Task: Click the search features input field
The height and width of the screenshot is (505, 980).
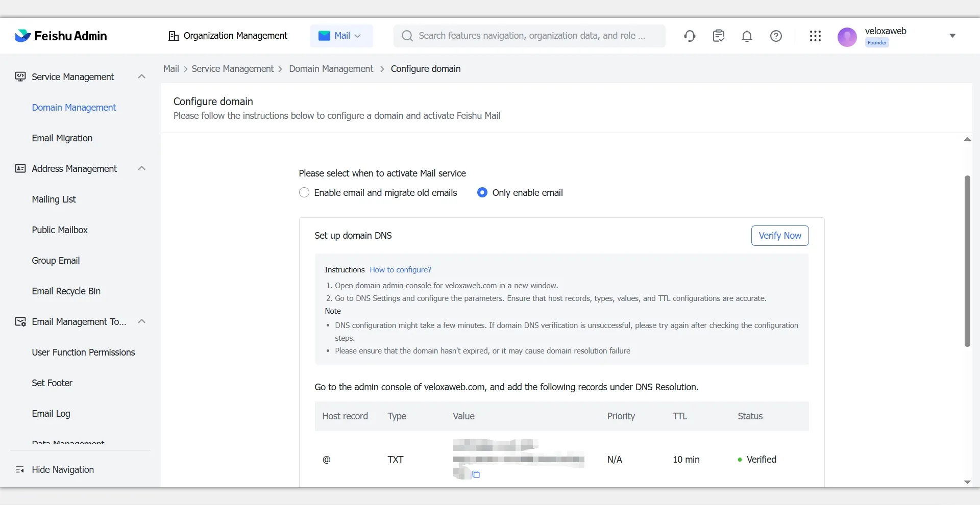Action: pyautogui.click(x=531, y=36)
